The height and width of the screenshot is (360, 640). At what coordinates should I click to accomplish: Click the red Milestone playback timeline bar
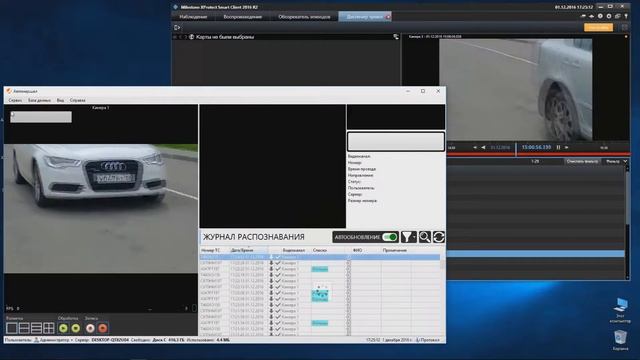[x=539, y=154]
